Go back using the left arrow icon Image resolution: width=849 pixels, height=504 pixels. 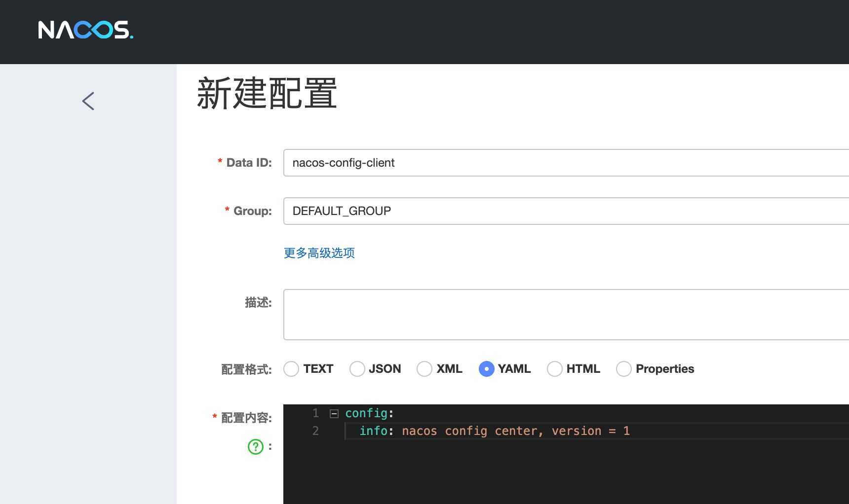pos(88,101)
